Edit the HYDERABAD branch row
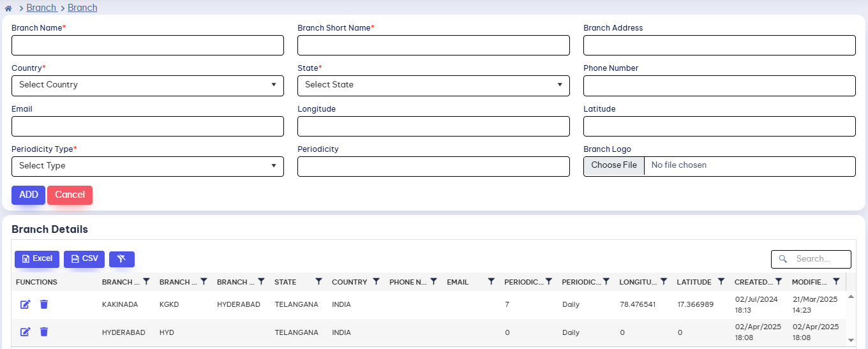This screenshot has height=349, width=868. [x=26, y=332]
